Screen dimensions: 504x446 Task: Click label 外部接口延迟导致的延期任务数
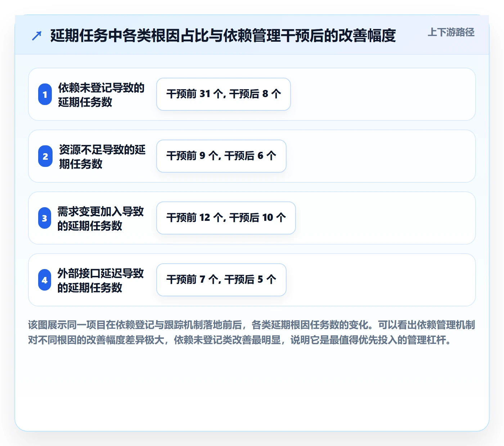pos(100,280)
